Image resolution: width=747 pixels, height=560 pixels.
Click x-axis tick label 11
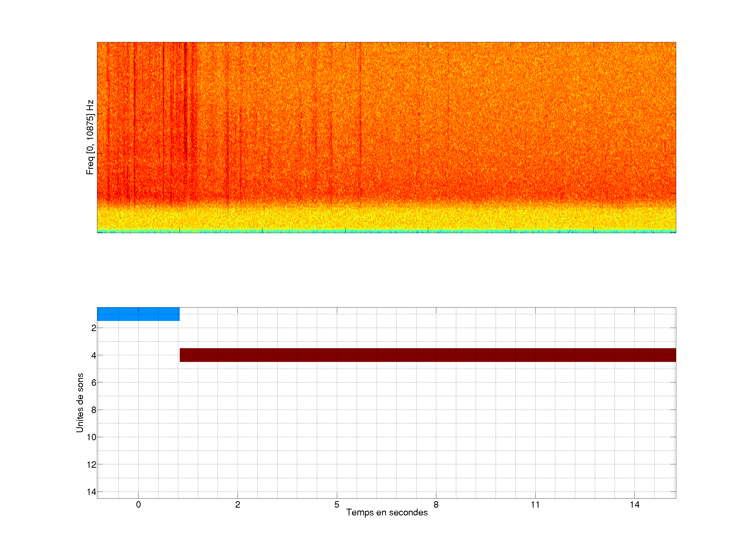point(535,505)
